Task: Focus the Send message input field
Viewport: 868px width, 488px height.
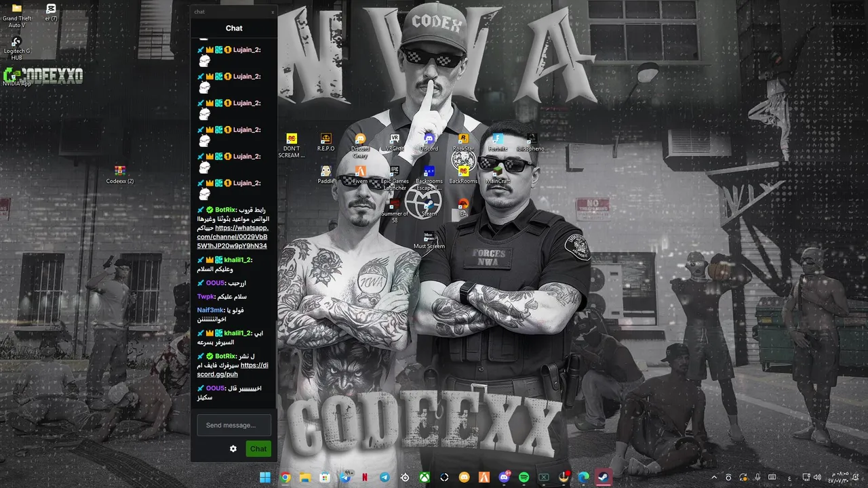Action: pyautogui.click(x=234, y=425)
